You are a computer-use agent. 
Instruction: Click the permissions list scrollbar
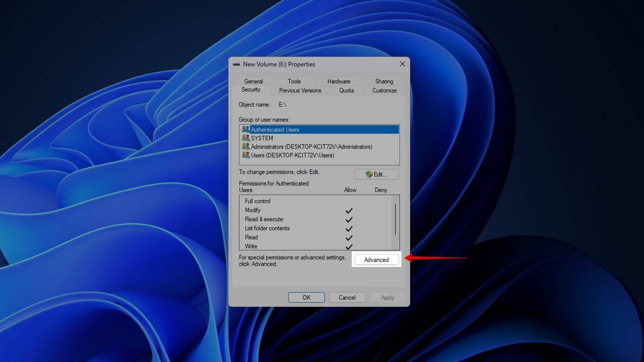(395, 219)
